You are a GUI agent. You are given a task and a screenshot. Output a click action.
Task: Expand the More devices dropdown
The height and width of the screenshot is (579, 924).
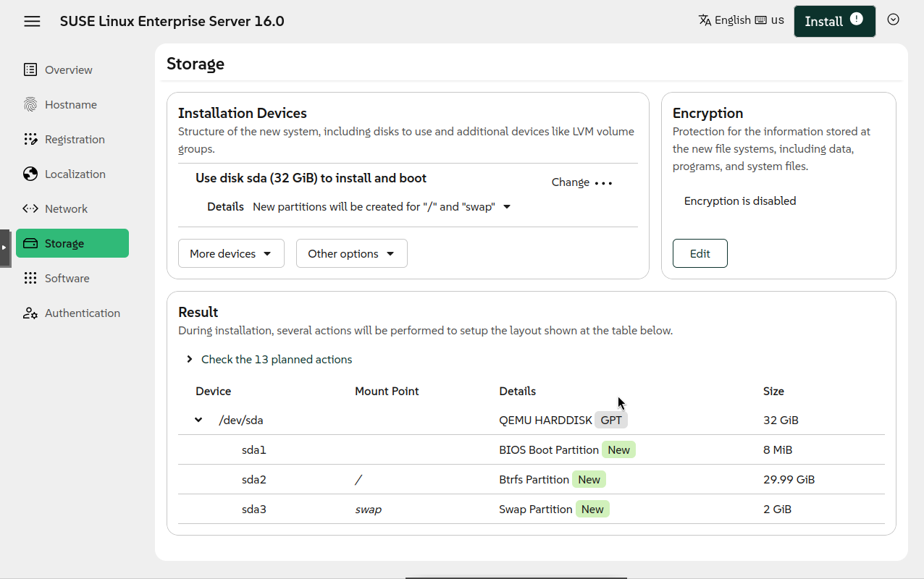click(231, 253)
